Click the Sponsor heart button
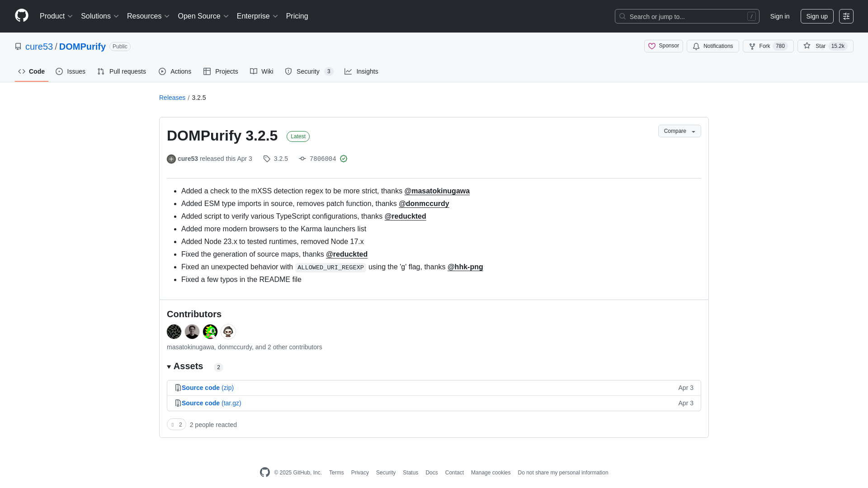The width and height of the screenshot is (868, 488). click(663, 46)
